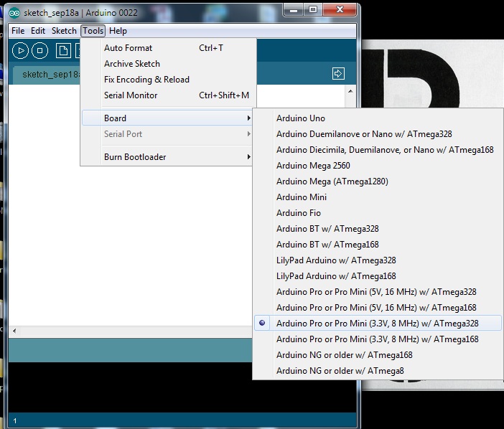This screenshot has height=429, width=504.
Task: Choose Archive Sketch
Action: coord(169,64)
